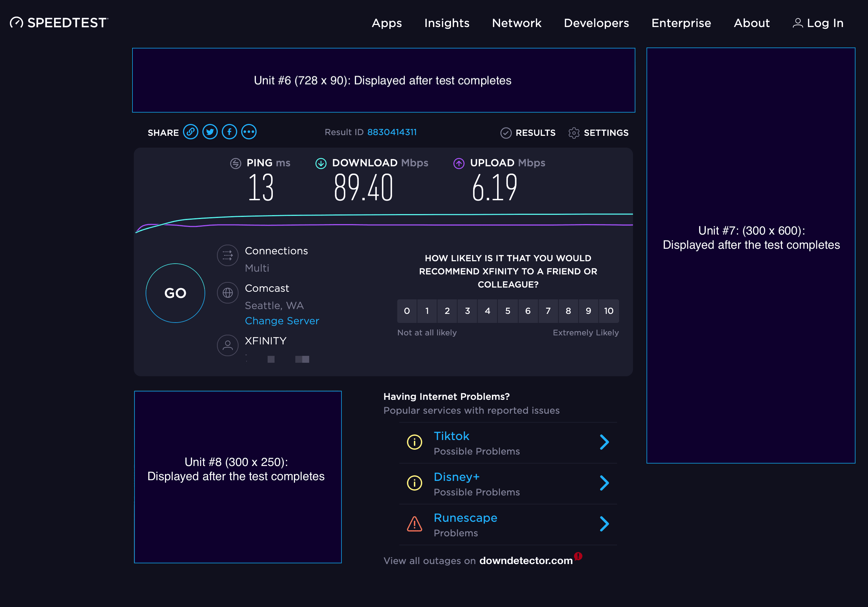Share the result on Facebook
The width and height of the screenshot is (868, 607).
point(229,132)
